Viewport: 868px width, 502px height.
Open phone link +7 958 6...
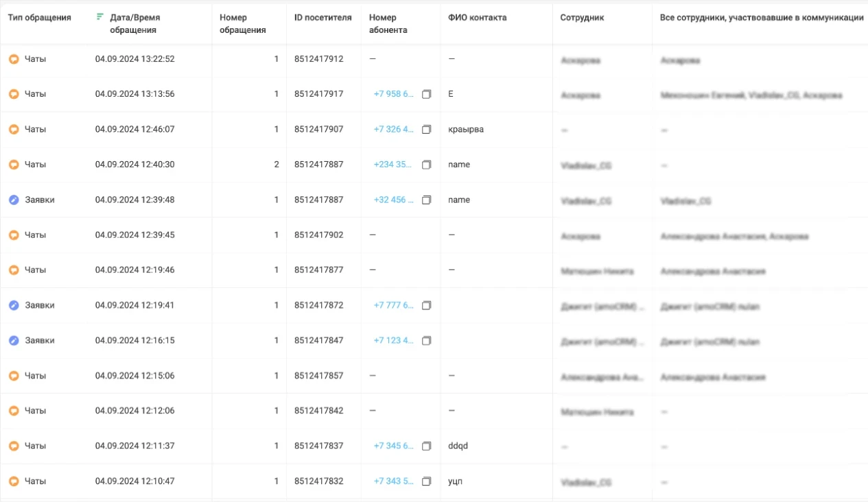tap(394, 94)
